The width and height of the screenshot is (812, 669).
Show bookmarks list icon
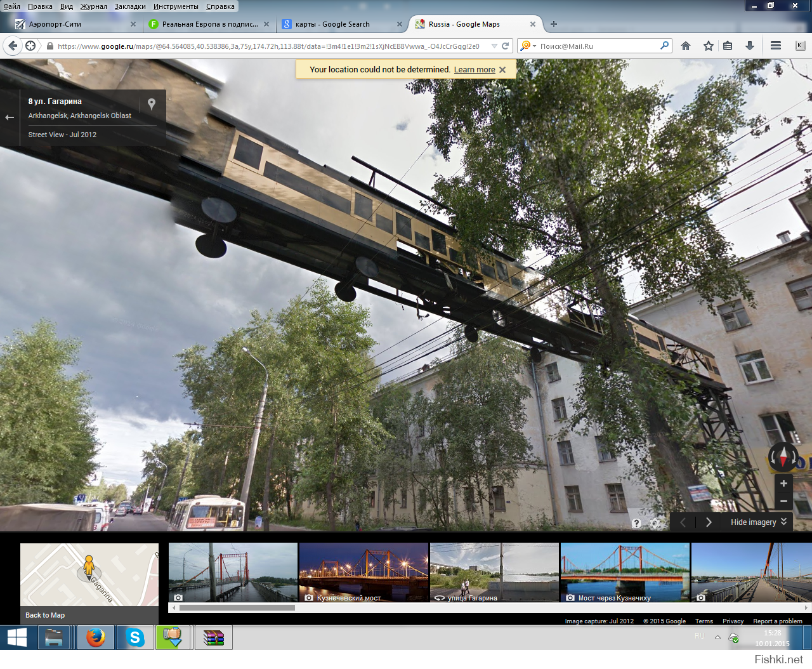click(x=728, y=46)
